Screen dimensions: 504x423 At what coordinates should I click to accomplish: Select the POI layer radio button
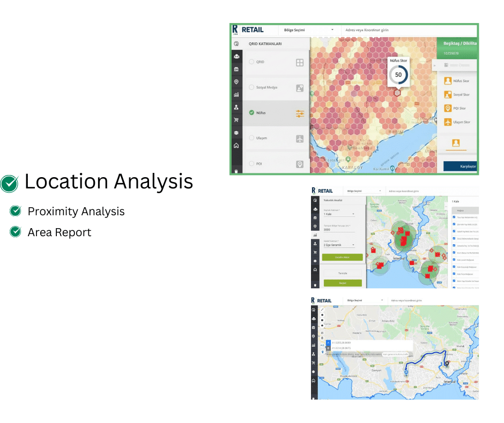pyautogui.click(x=251, y=164)
